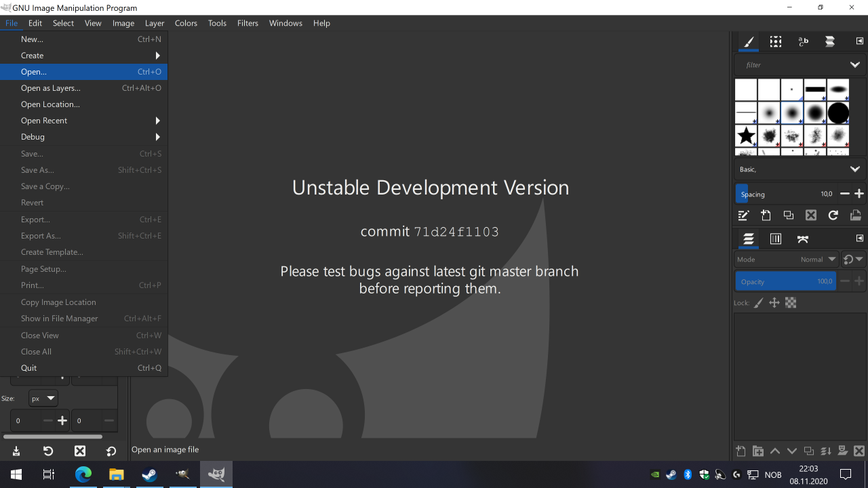Image resolution: width=868 pixels, height=488 pixels.
Task: Open Microsoft Edge from the taskbar
Action: point(83,474)
